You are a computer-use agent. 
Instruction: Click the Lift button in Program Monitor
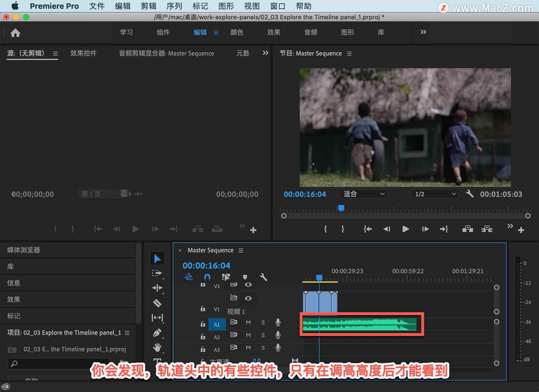point(467,229)
